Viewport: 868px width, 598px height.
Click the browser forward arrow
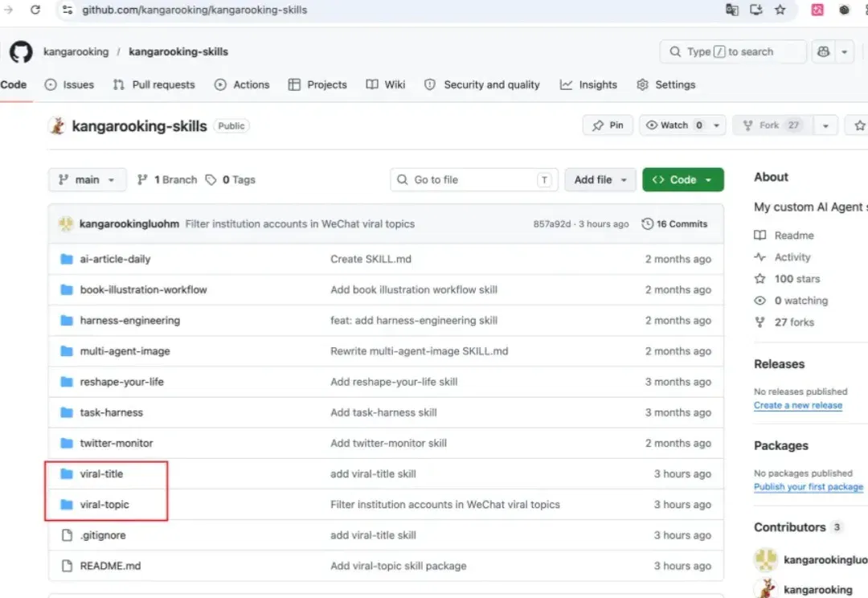[x=8, y=10]
